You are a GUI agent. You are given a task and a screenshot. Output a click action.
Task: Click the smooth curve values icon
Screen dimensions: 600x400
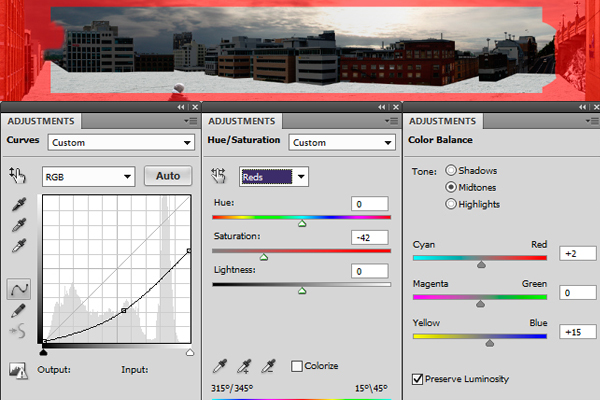click(18, 331)
